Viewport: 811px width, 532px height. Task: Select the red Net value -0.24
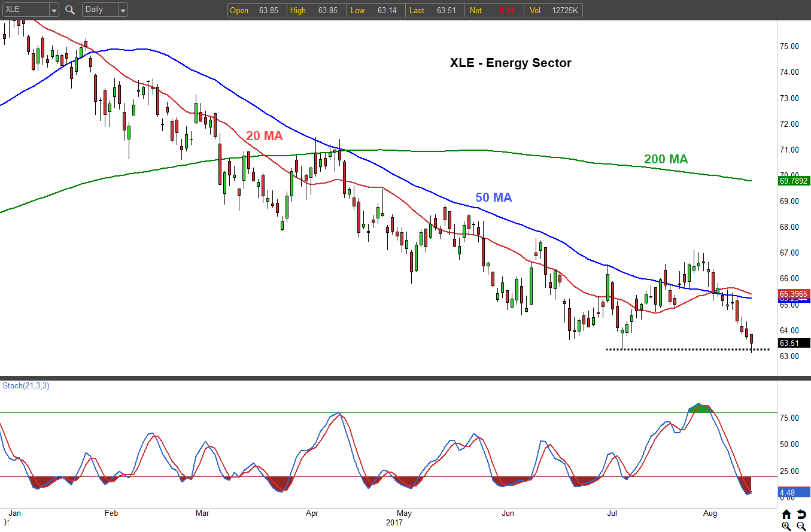(x=506, y=10)
